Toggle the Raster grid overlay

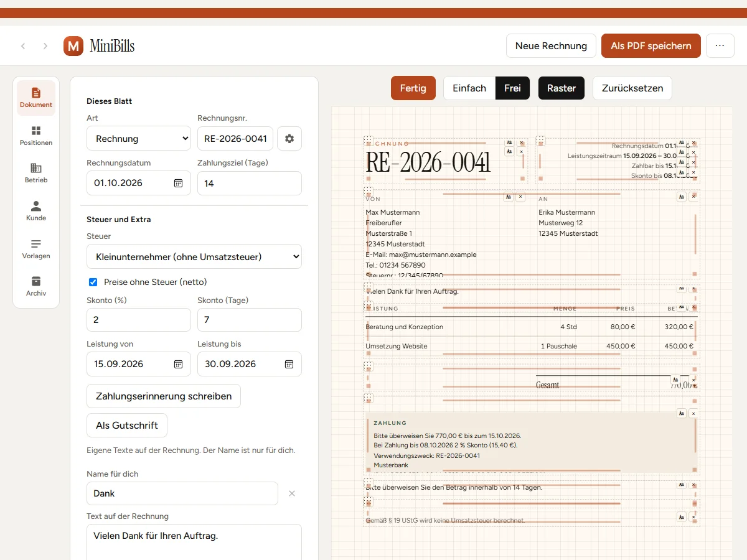click(x=561, y=88)
